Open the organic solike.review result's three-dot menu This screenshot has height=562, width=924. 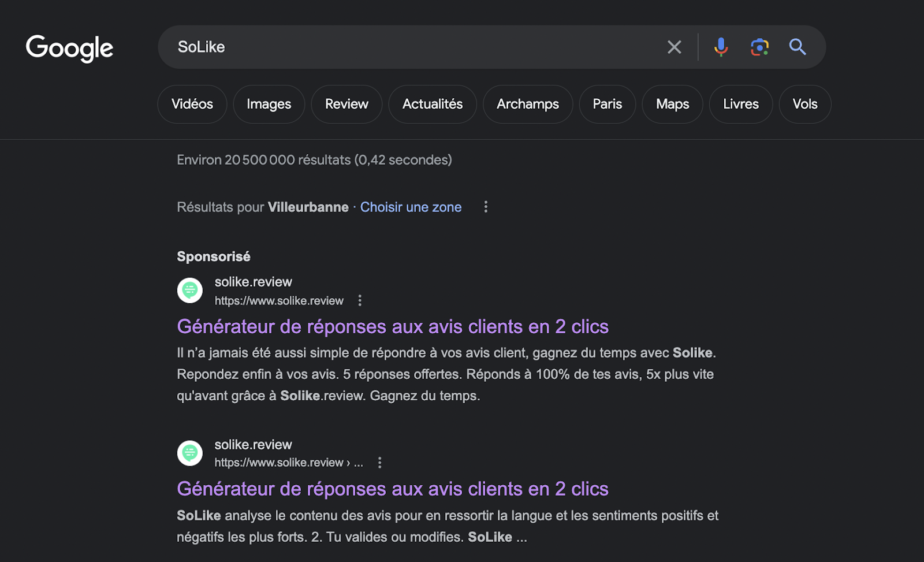(x=379, y=463)
